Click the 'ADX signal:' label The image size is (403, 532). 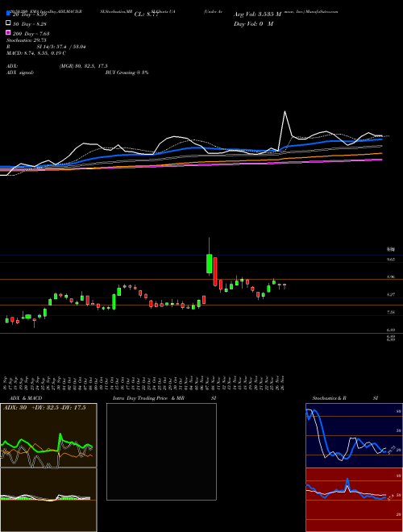[20, 73]
